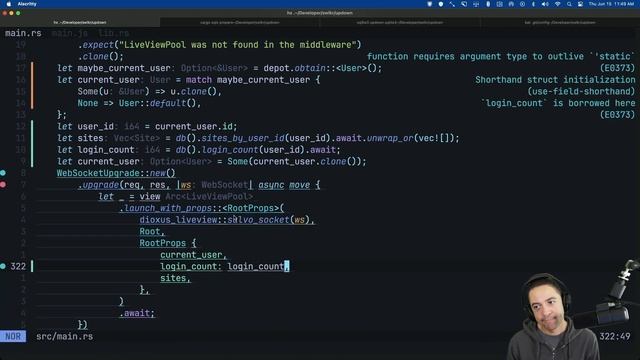640x360 pixels.
Task: Select the main.rs buffer tab
Action: (x=23, y=33)
